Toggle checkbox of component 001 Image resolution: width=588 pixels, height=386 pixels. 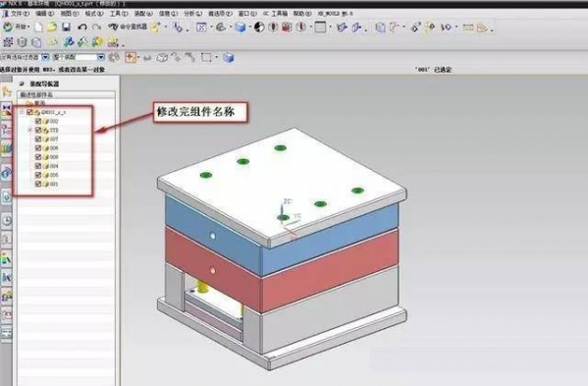[38, 184]
